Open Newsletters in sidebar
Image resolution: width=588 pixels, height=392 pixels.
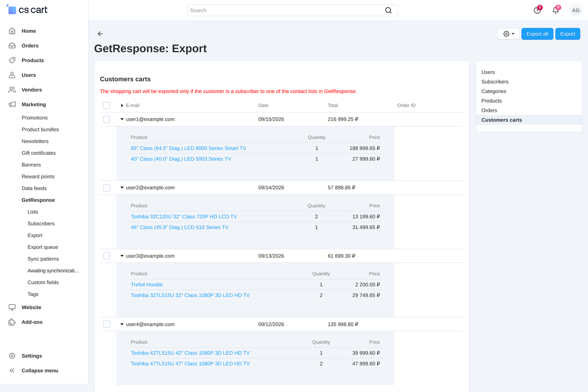[35, 141]
